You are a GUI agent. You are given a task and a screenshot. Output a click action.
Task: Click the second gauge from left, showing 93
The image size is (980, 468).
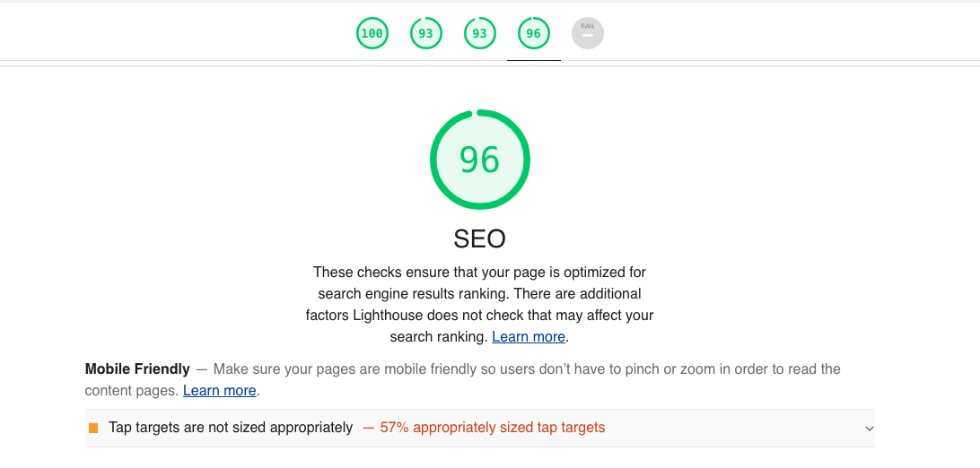pyautogui.click(x=425, y=34)
